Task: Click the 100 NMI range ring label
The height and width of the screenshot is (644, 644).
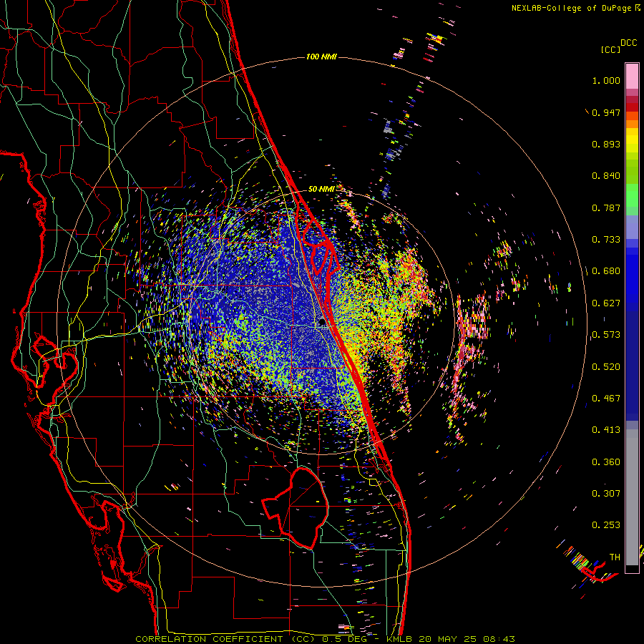Action: [321, 57]
